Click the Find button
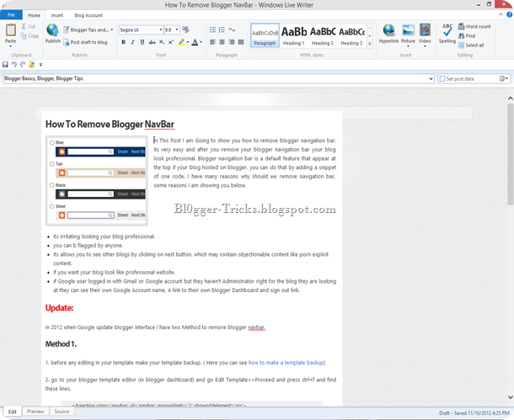 point(467,35)
